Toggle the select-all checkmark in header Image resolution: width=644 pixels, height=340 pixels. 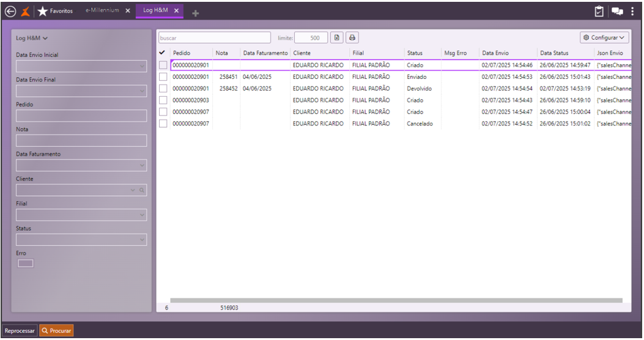[x=162, y=53]
